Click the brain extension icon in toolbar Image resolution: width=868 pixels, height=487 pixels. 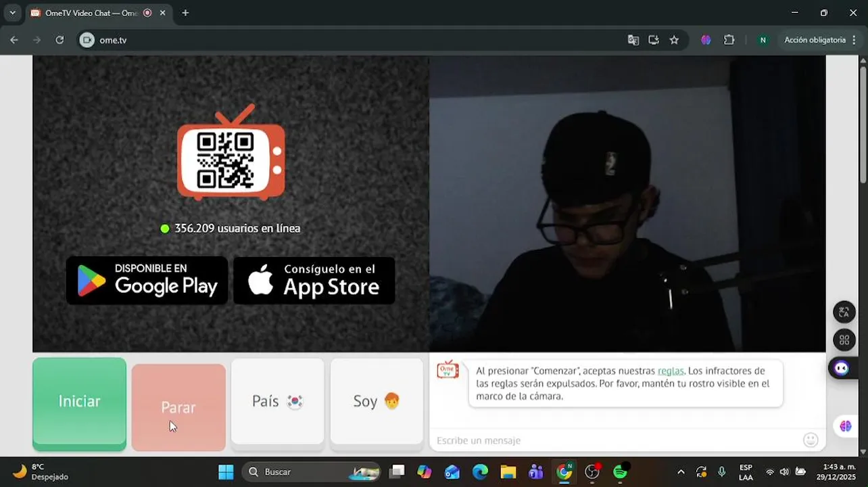pos(706,40)
